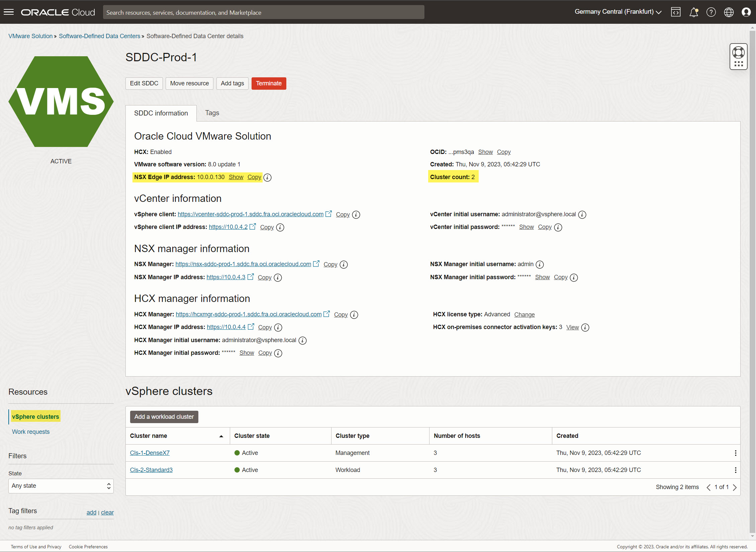Show the vCenter initial password

tap(526, 227)
